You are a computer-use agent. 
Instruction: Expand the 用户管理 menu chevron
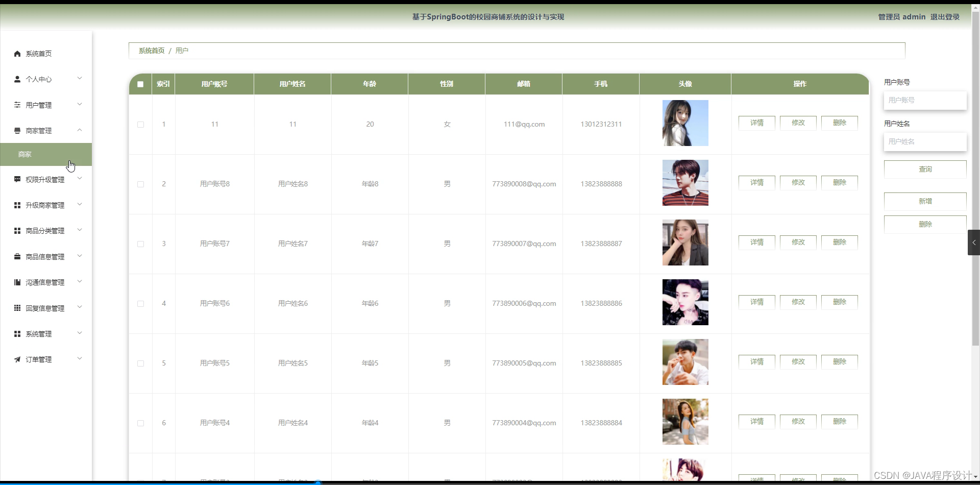(80, 104)
